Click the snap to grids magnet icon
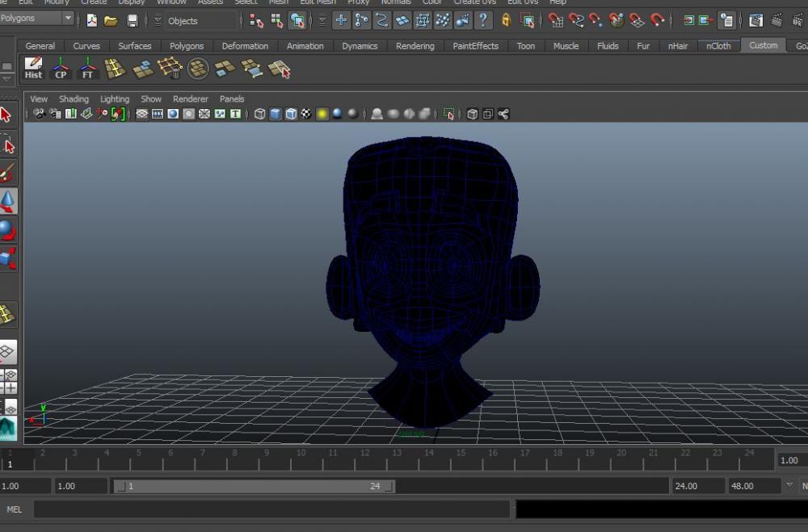Viewport: 808px width, 532px height. click(x=556, y=21)
